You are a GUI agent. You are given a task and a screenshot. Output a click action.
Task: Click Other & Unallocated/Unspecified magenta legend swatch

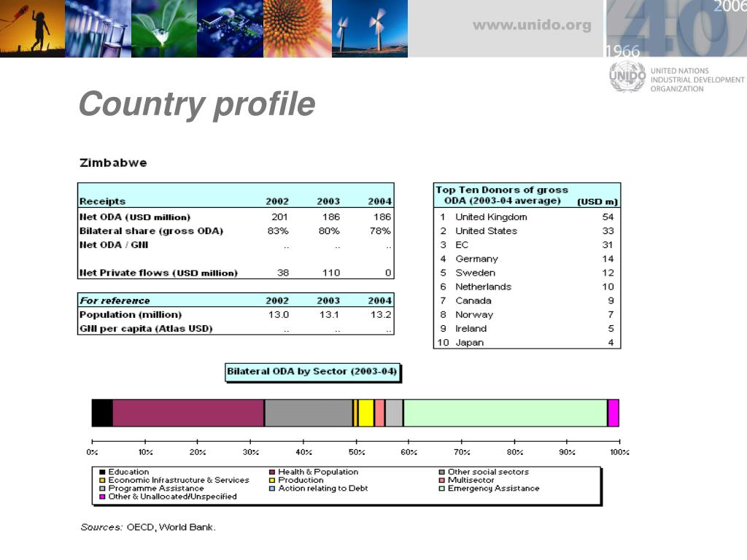tap(102, 496)
